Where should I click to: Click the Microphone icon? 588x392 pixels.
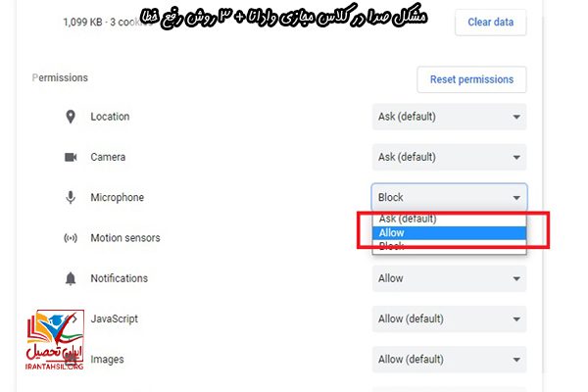coord(71,197)
